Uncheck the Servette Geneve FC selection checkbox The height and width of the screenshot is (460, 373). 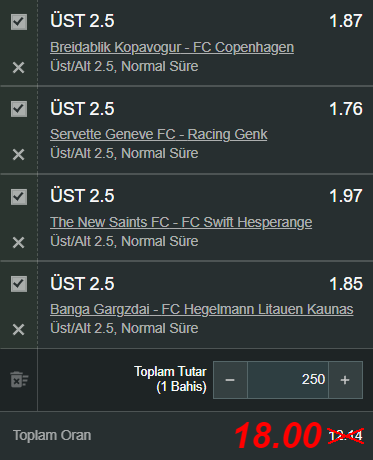[19, 109]
